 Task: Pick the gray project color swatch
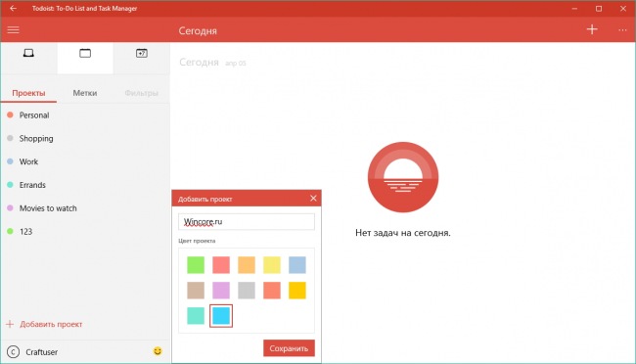(247, 291)
